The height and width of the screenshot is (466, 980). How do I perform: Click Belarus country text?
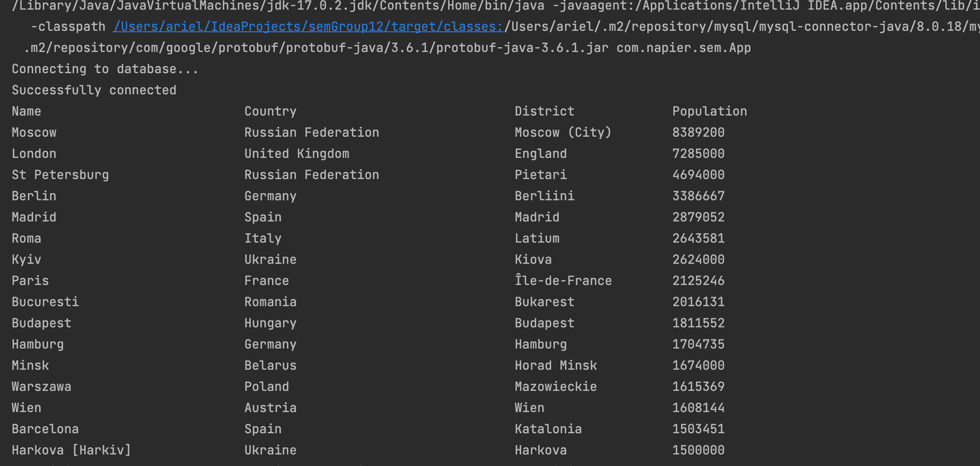point(271,365)
